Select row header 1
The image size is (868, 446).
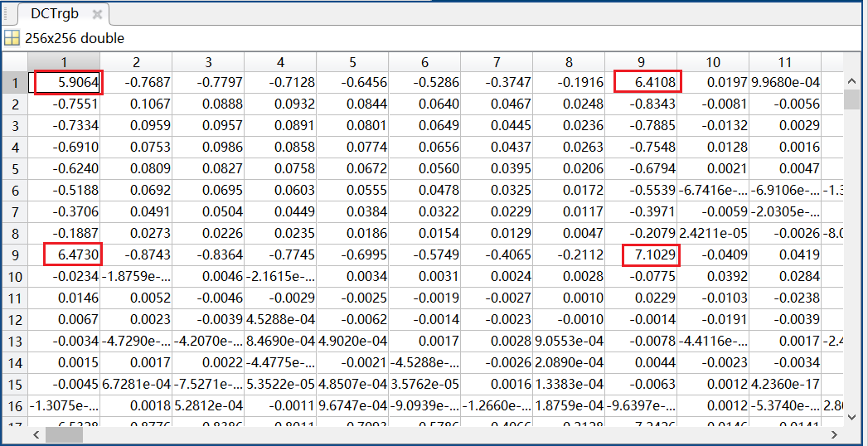(x=15, y=84)
